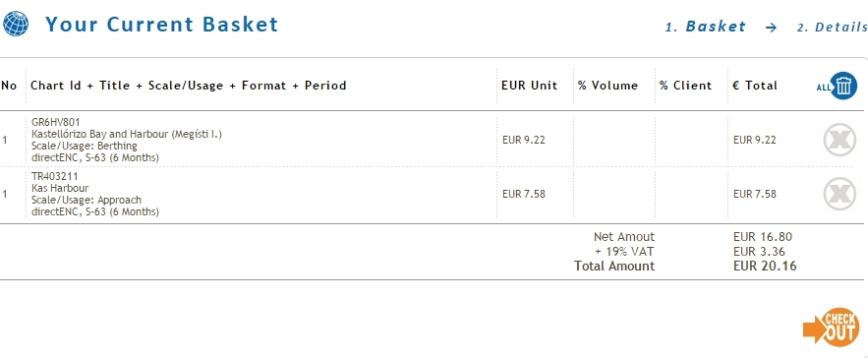Click the Kas Harbour chart title
868x358 pixels.
click(x=60, y=188)
